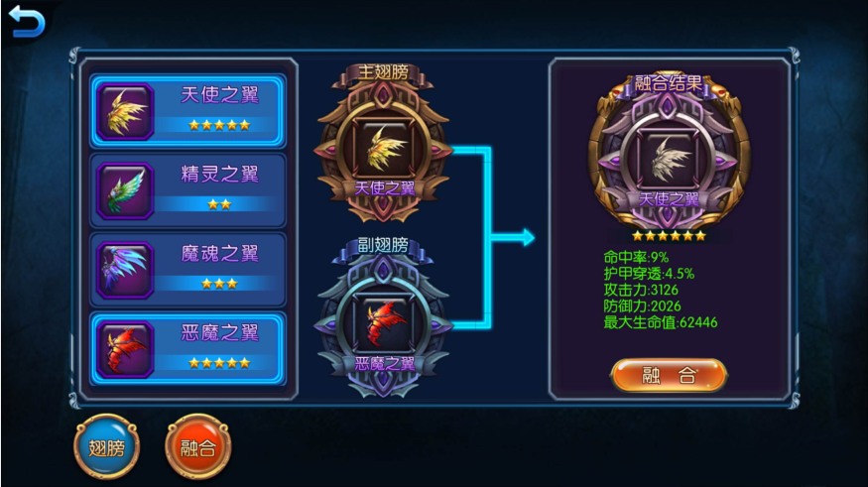Click the blue back arrow icon
Viewport: 868px width, 487px height.
click(x=26, y=21)
